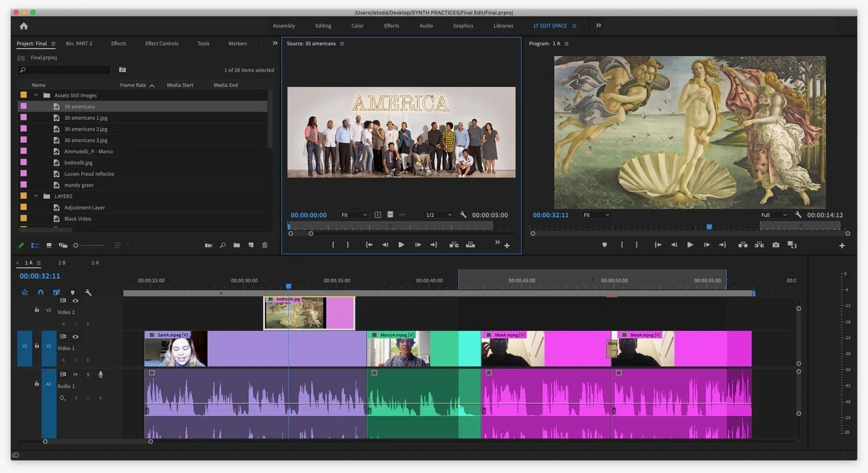
Task: Open the Effect Controls panel tab
Action: point(161,44)
